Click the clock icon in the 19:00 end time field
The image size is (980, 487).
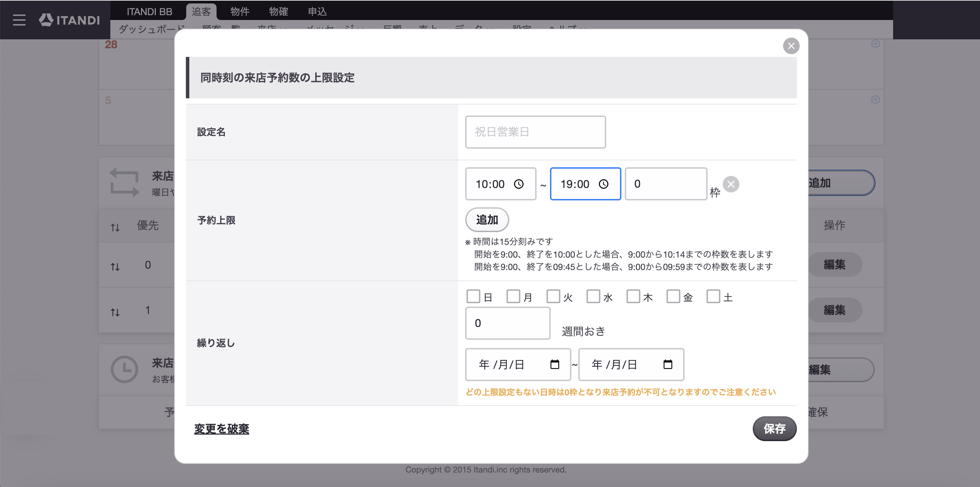[604, 184]
